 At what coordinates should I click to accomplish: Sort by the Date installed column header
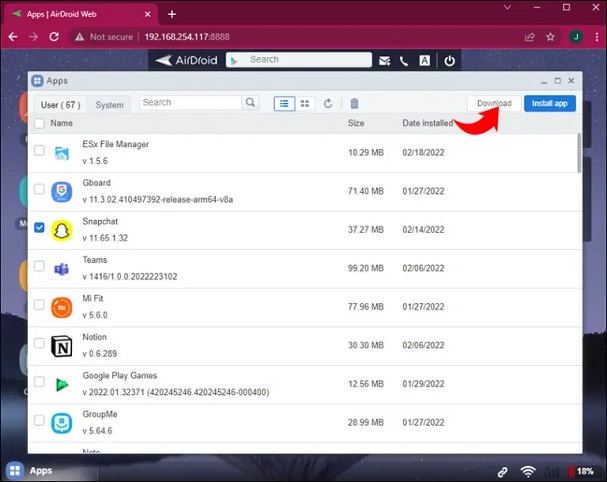pyautogui.click(x=428, y=123)
